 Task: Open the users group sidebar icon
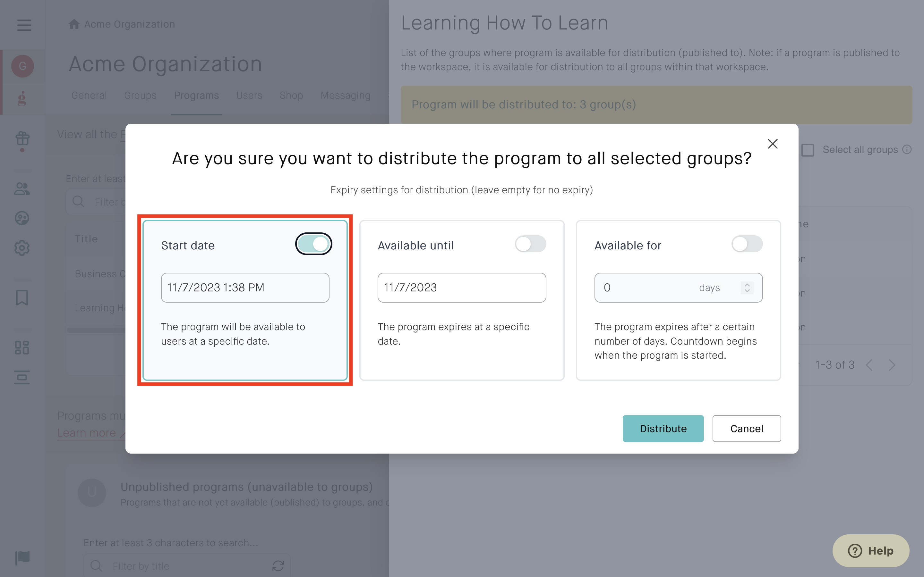pos(22,188)
